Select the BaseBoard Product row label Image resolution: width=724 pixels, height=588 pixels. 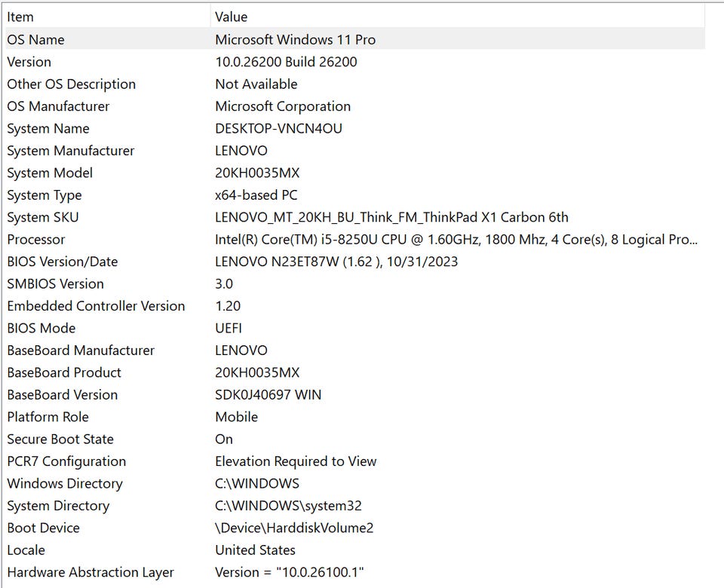point(64,372)
